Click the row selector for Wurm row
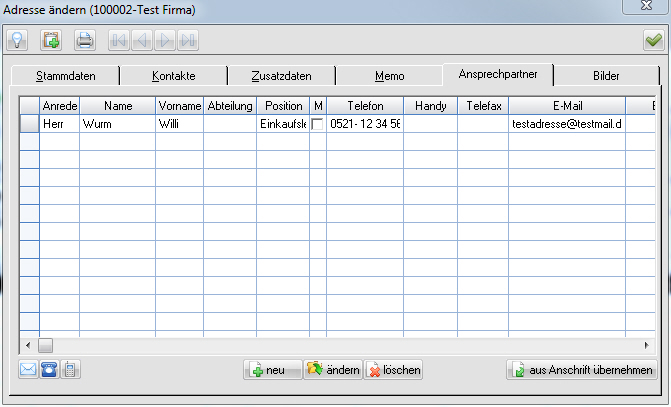The height and width of the screenshot is (407, 671). pos(30,124)
